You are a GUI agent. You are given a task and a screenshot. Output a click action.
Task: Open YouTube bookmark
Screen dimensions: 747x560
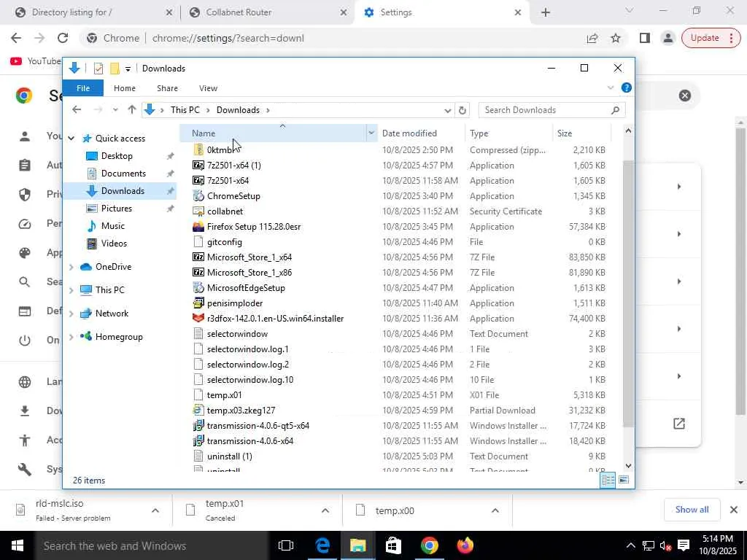click(36, 61)
